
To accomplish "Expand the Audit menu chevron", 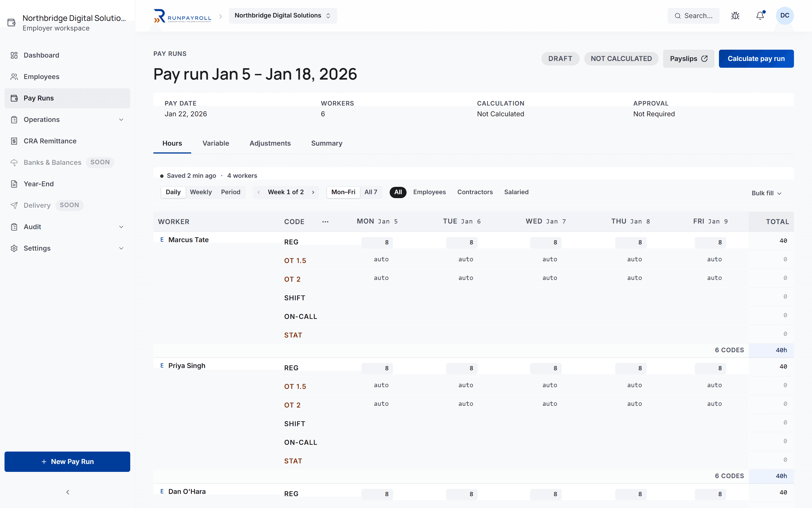I will pos(121,227).
